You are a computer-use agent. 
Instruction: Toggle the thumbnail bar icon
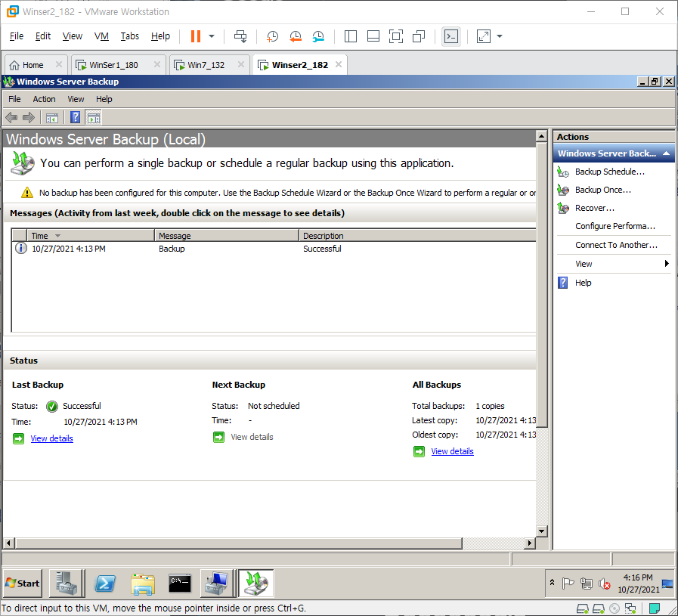(x=373, y=36)
